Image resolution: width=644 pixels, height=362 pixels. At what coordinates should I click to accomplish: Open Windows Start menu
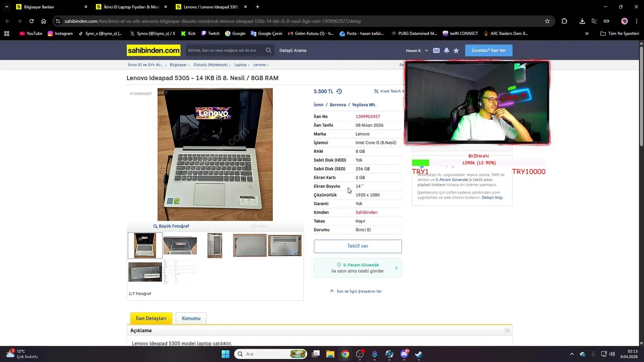click(225, 354)
